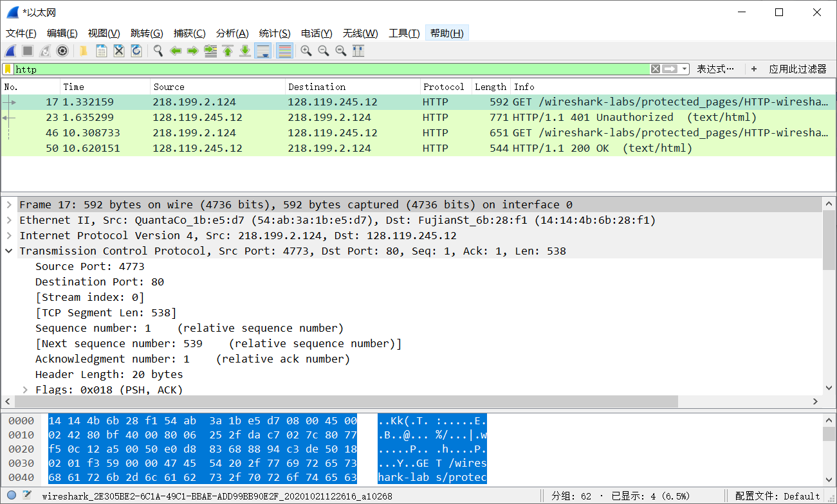Sort by the Source column header

point(217,87)
